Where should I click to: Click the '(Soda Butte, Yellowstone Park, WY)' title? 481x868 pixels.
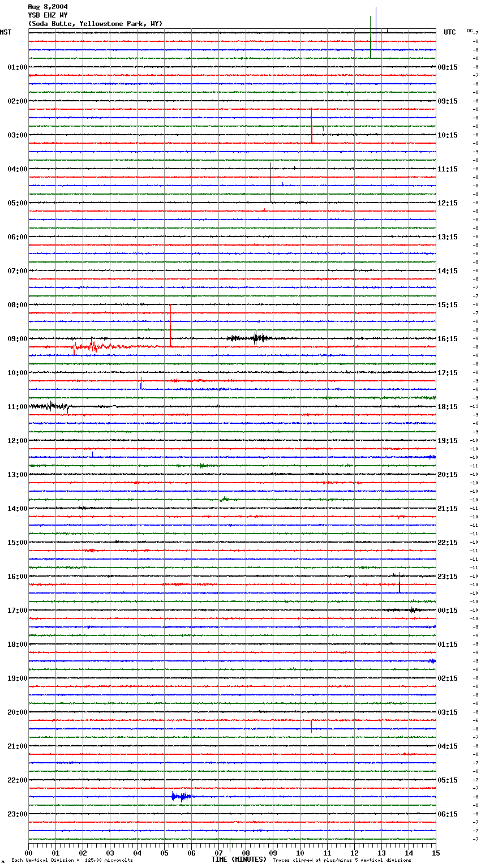point(95,24)
